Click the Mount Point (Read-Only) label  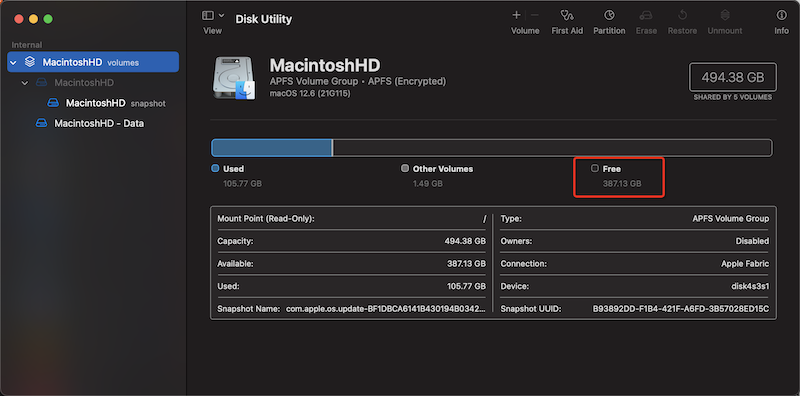point(266,218)
